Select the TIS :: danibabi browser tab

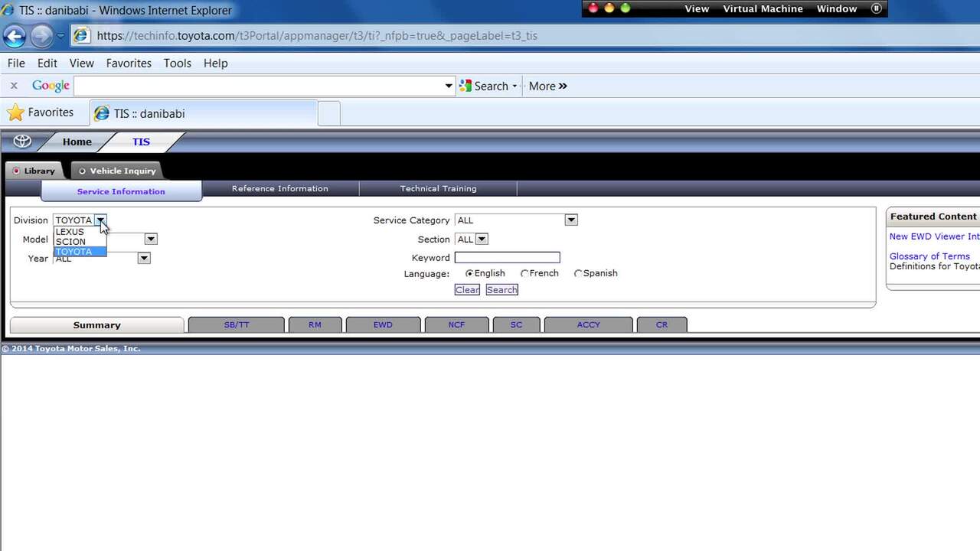click(203, 113)
